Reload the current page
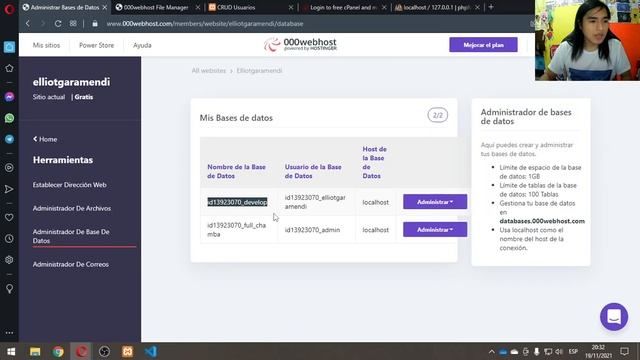The image size is (640, 360). pos(58,24)
